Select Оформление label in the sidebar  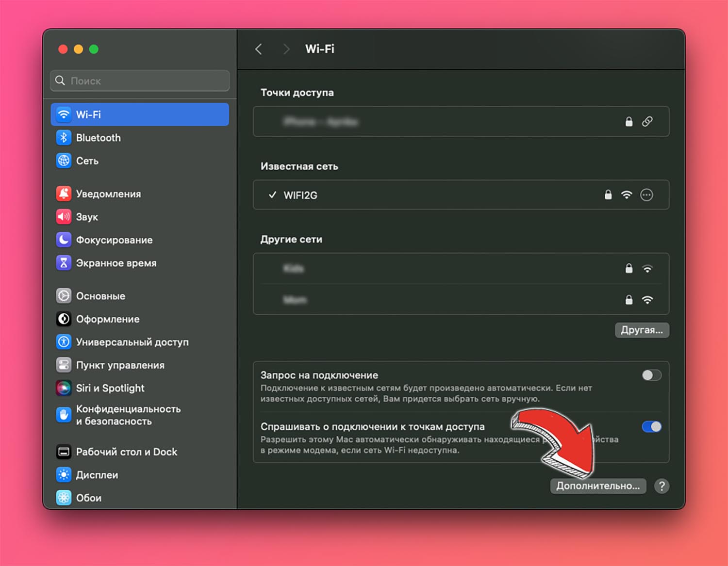pos(108,319)
